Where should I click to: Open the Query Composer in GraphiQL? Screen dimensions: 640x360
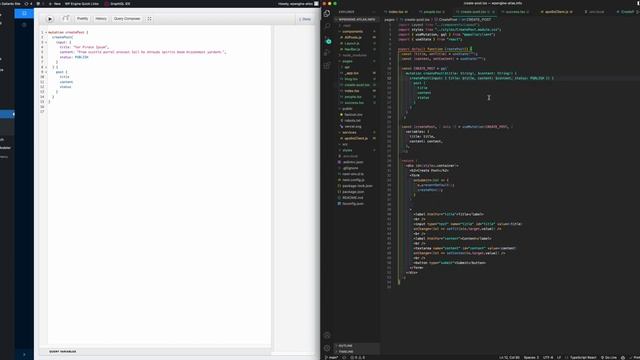tap(127, 19)
